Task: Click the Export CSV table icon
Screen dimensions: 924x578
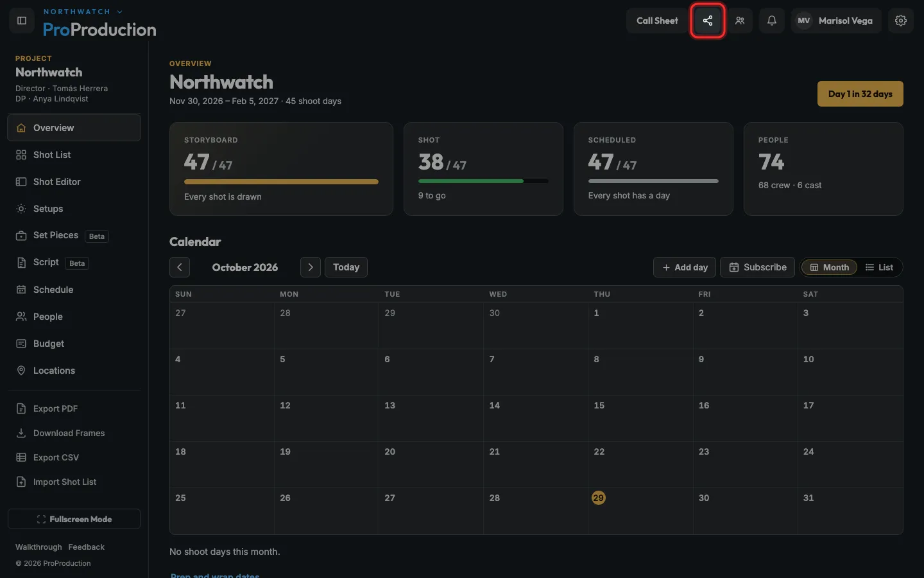Action: pyautogui.click(x=21, y=457)
